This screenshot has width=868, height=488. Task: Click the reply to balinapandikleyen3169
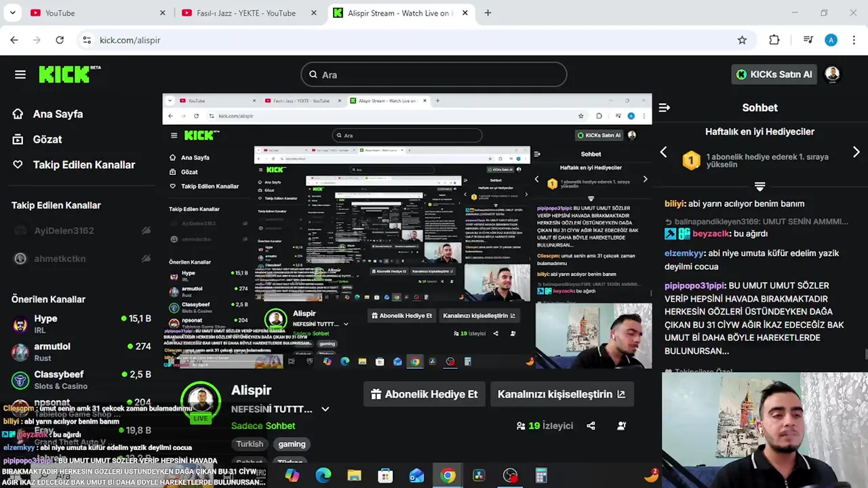coord(756,221)
